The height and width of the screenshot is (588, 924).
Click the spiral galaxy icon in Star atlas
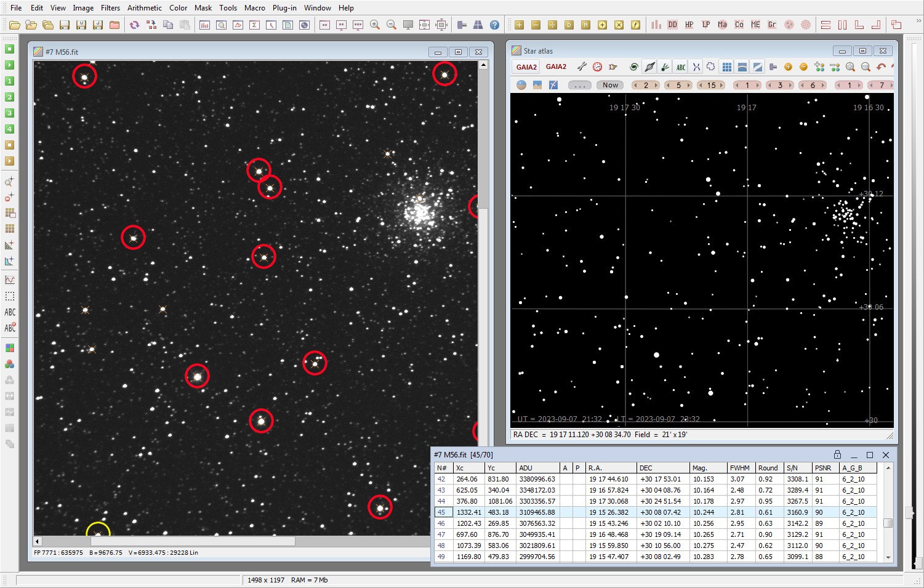point(633,66)
